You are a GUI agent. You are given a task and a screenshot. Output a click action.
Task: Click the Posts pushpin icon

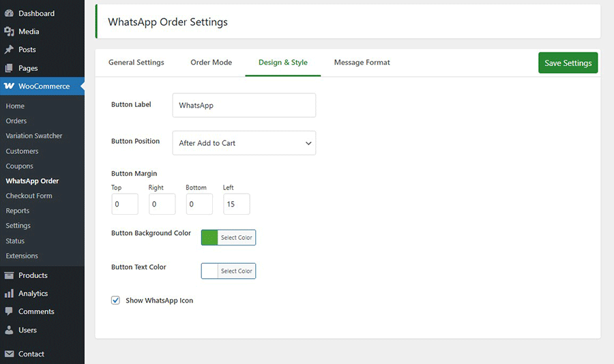click(x=9, y=50)
